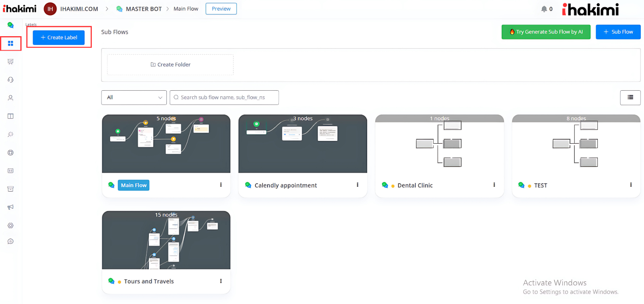The width and height of the screenshot is (644, 304).
Task: Switch to list view using the list icon
Action: [630, 97]
